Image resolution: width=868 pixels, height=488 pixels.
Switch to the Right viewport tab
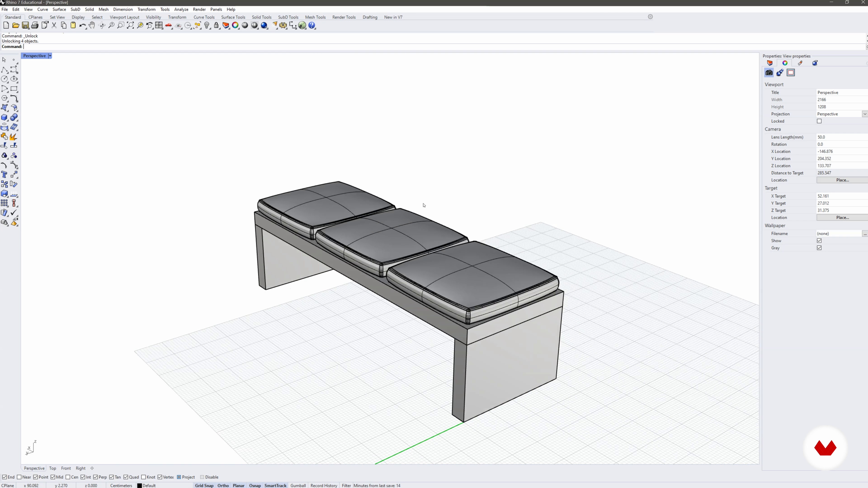pos(80,468)
